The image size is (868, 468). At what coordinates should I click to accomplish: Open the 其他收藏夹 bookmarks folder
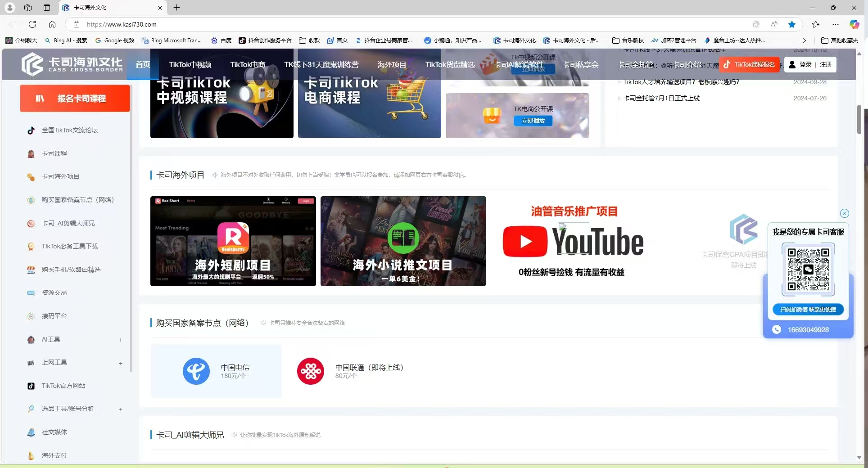840,40
